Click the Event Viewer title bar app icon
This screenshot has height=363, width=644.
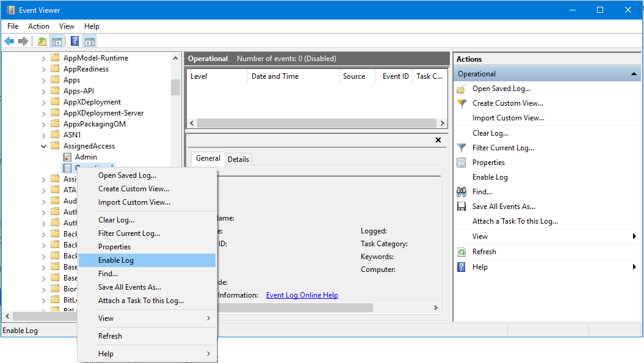[x=10, y=10]
